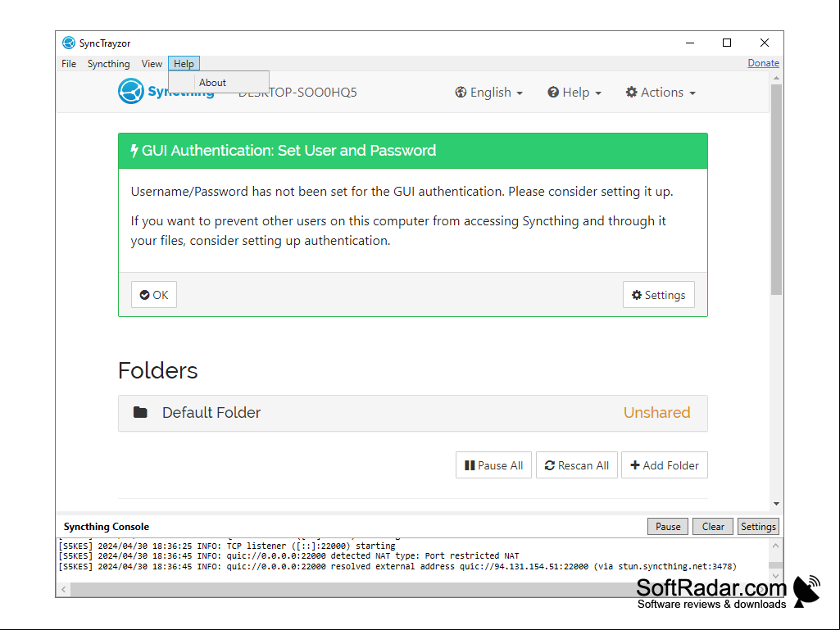Pause the Syncthing Console output
The width and height of the screenshot is (840, 630).
668,527
